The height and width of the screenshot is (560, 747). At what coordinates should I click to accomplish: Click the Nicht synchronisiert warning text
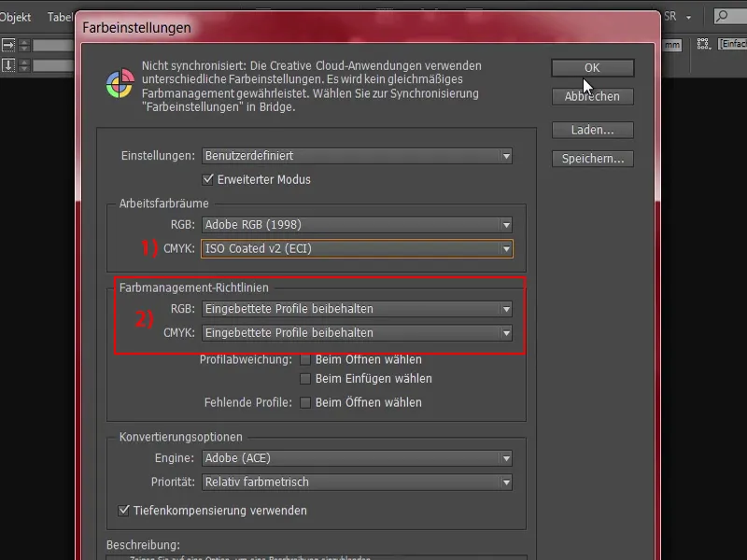tap(312, 86)
